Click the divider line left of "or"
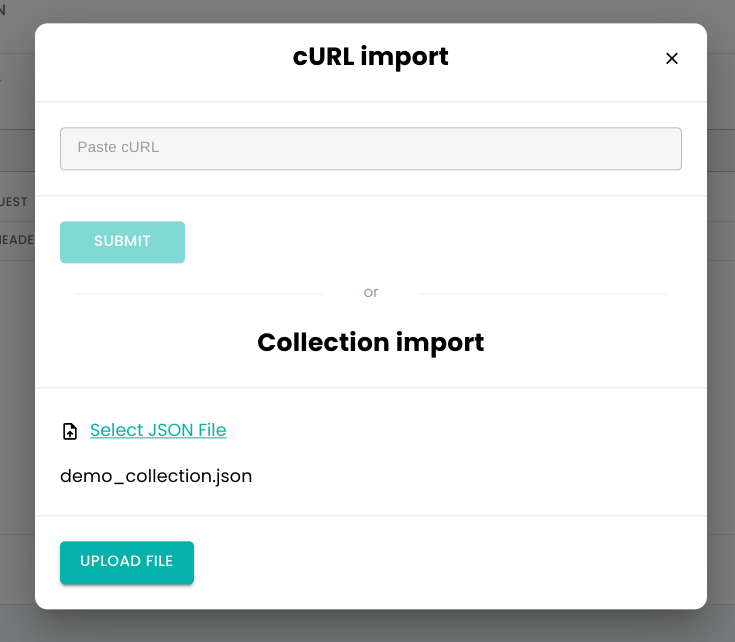 click(x=200, y=294)
